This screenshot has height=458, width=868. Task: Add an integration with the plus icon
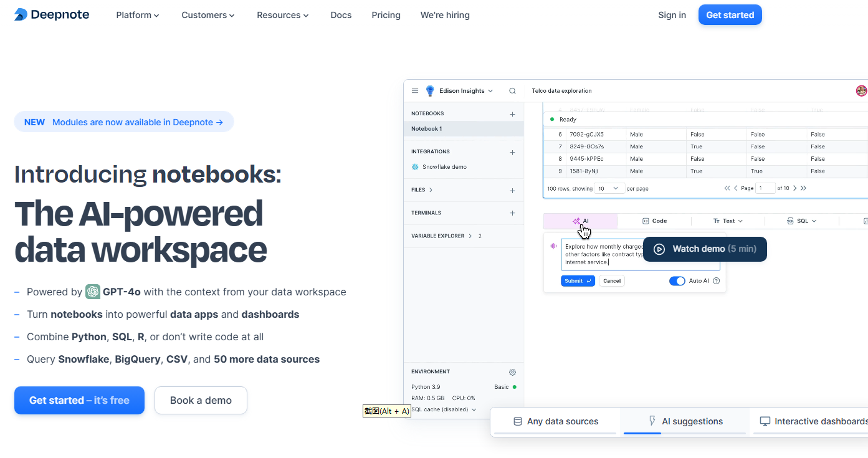tap(512, 152)
